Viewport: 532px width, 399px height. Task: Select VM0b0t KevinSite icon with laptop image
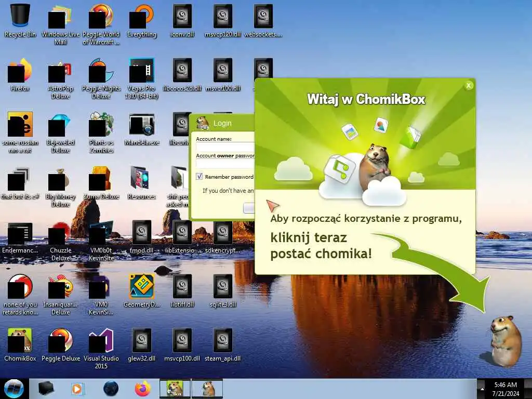(101, 241)
